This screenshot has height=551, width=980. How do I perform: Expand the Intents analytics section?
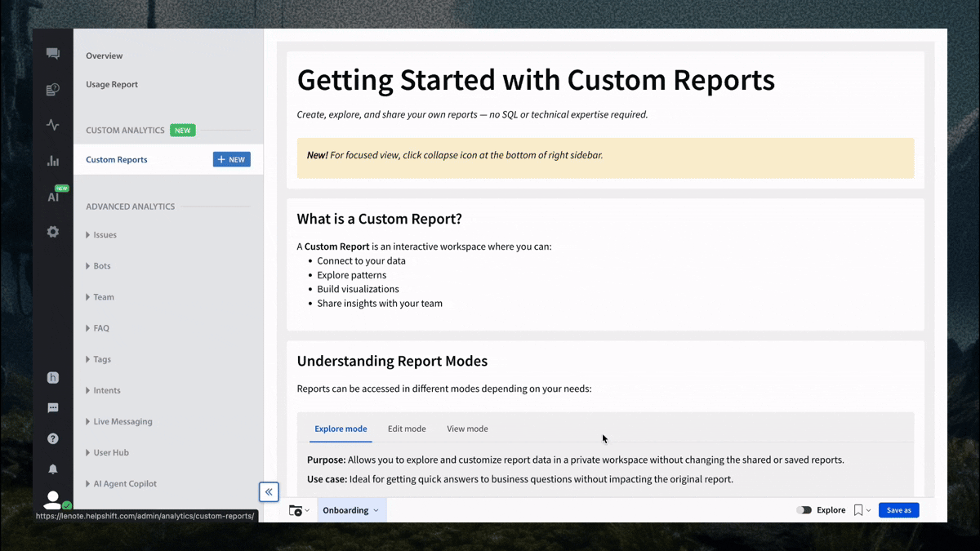pos(103,390)
